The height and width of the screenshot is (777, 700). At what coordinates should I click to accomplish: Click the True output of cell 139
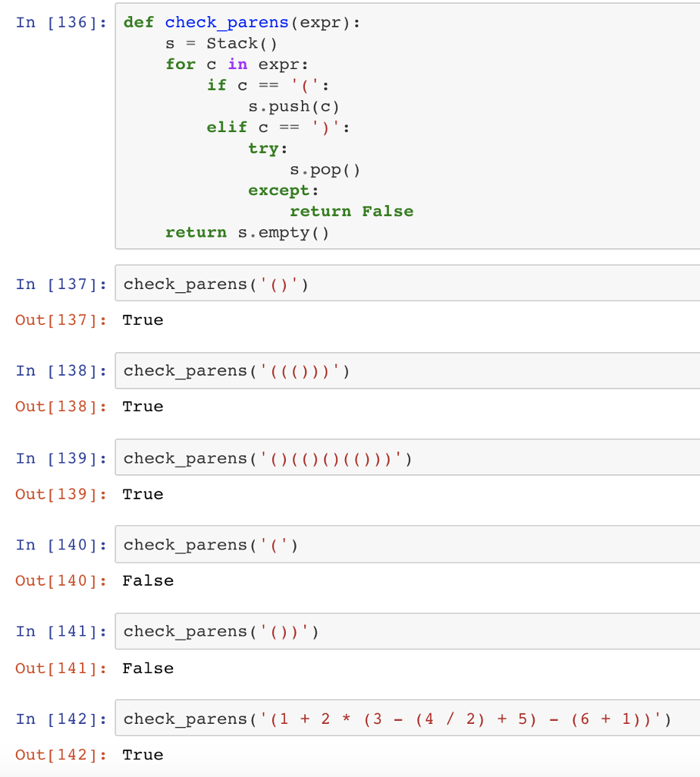pyautogui.click(x=143, y=494)
